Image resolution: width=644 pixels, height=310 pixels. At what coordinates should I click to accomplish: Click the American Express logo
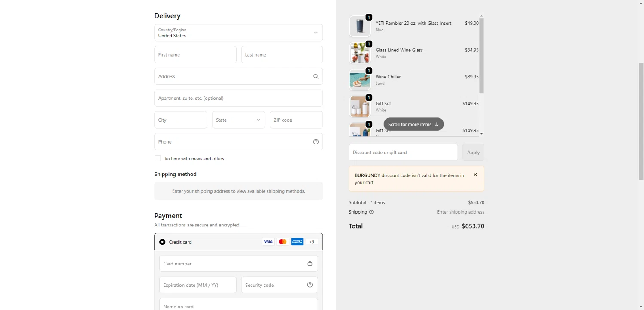click(297, 242)
